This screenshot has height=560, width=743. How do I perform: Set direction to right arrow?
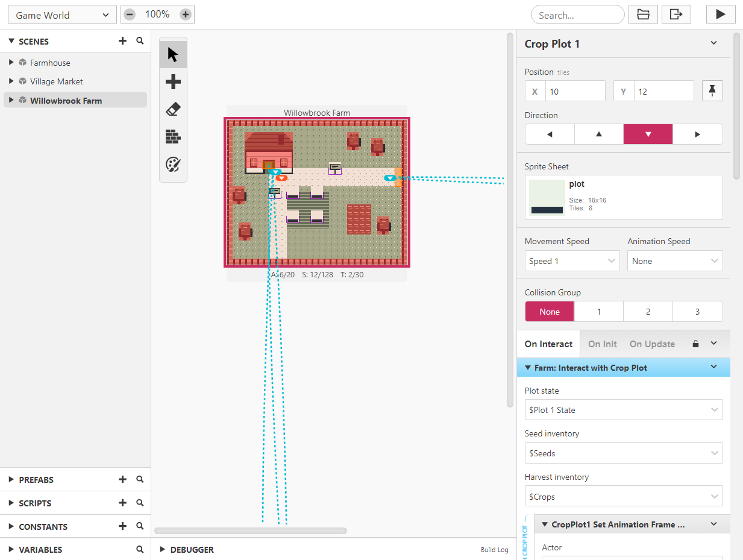pyautogui.click(x=697, y=134)
